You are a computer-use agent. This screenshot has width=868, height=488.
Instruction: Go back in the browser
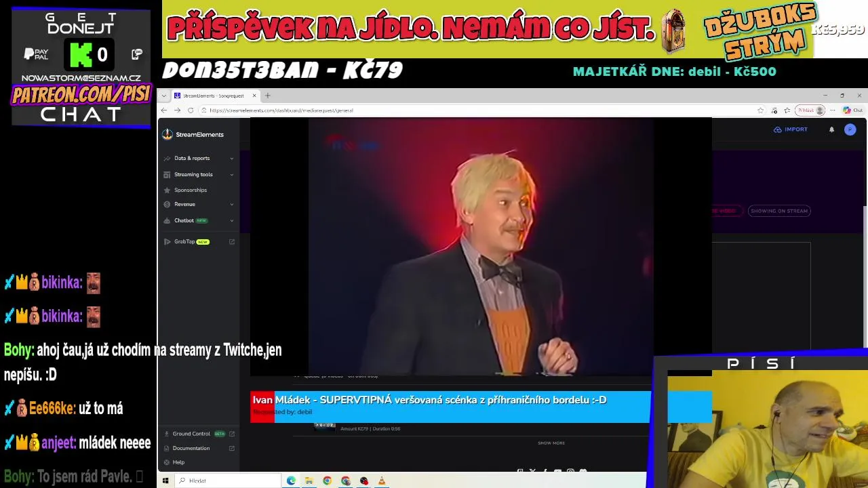pos(164,110)
